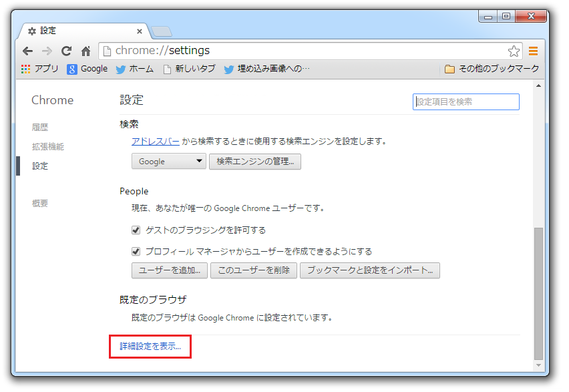Uncheck ゲストのブラウジングを許可する checkbox
This screenshot has height=392, width=569.
click(x=136, y=230)
